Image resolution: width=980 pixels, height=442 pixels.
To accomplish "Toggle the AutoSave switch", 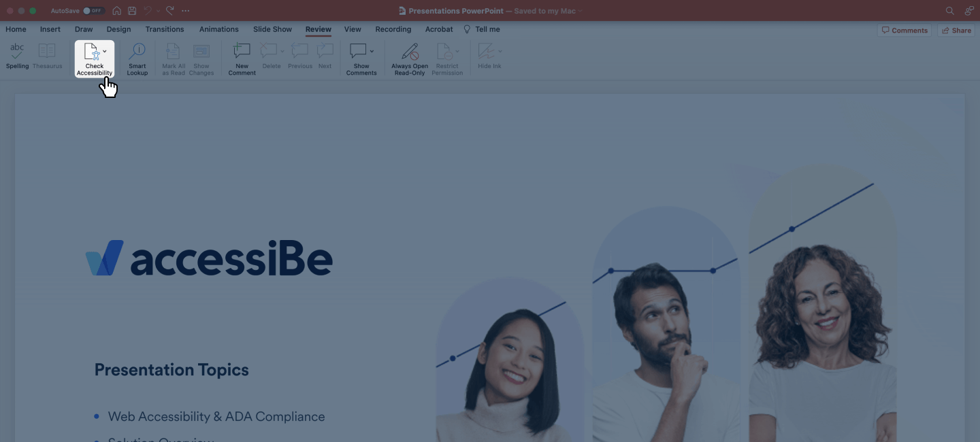I will pos(93,11).
